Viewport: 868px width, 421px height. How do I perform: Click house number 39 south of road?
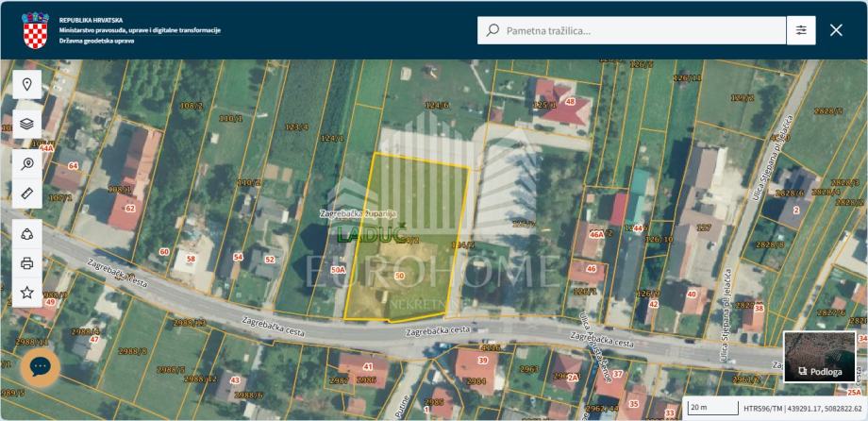point(483,361)
